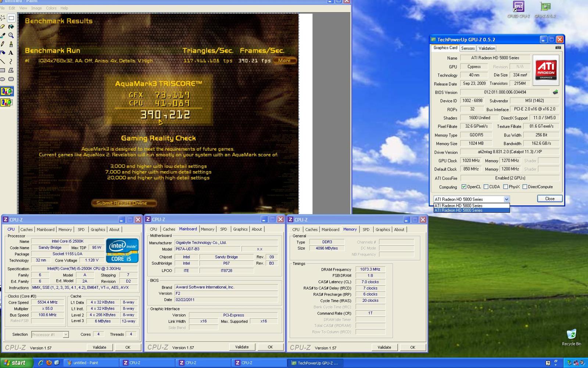Select the Ellipse shape tool
Image resolution: width=588 pixels, height=368 pixels.
3,79
